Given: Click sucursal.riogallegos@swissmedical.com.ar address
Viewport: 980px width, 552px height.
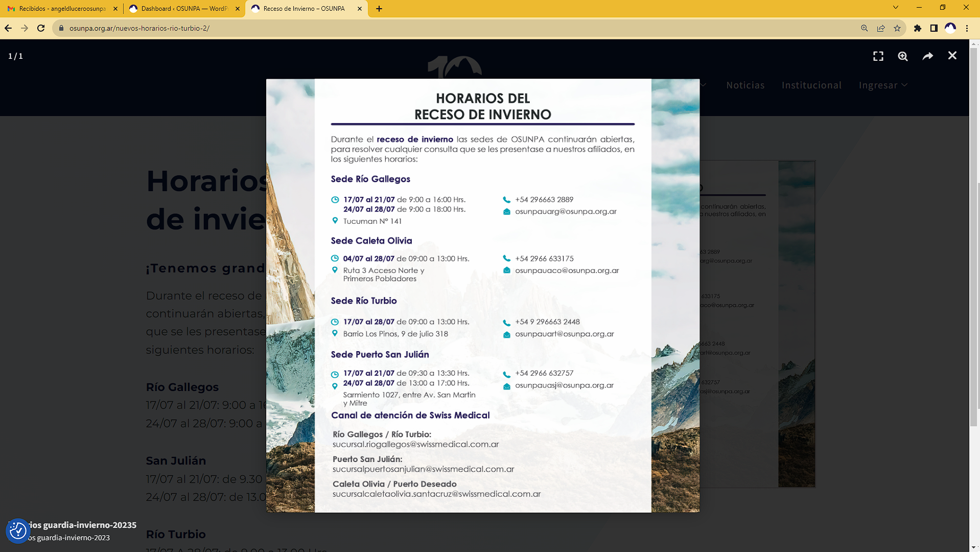Looking at the screenshot, I should [416, 445].
